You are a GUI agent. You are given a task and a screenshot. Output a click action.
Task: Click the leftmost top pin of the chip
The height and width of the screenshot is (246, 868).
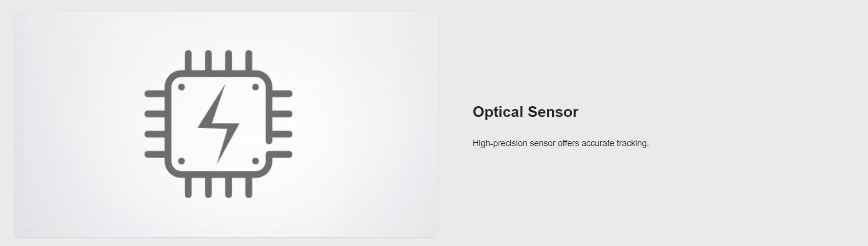pyautogui.click(x=188, y=60)
